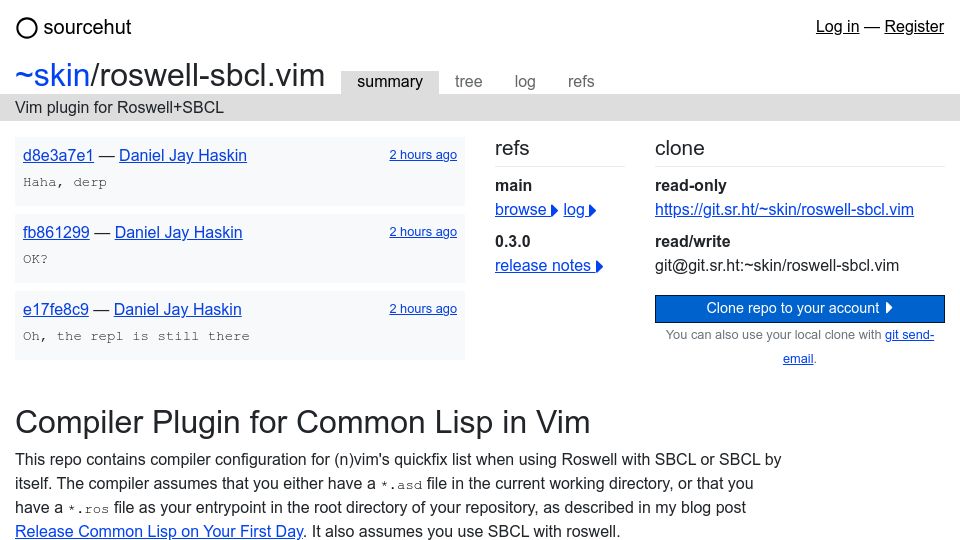This screenshot has height=540, width=960.
Task: Click Daniel Jay Haskin on commit d8e3a7e1
Action: click(x=182, y=156)
